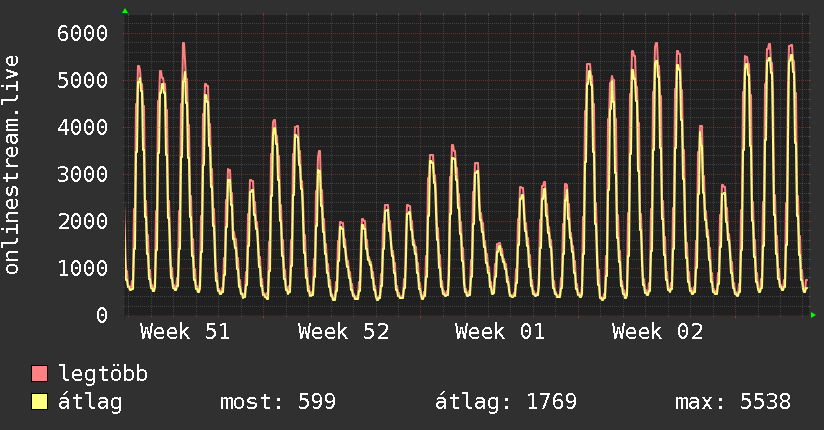Image resolution: width=824 pixels, height=430 pixels.
Task: Click the legtöbb legend label
Action: tap(103, 374)
